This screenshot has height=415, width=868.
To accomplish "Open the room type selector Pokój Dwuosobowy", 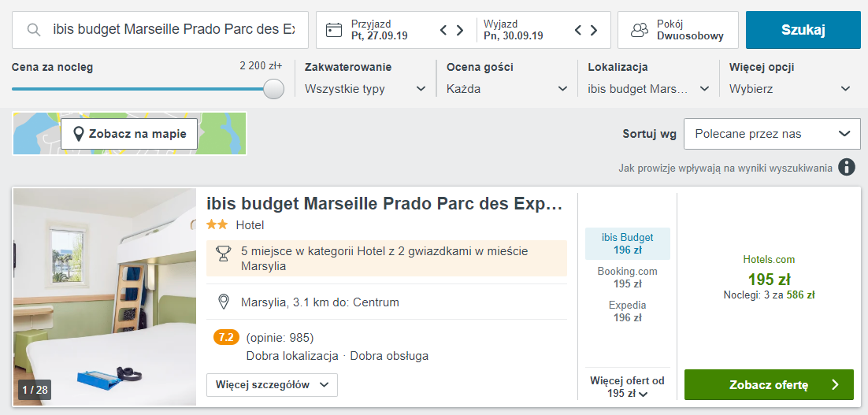I will point(677,30).
